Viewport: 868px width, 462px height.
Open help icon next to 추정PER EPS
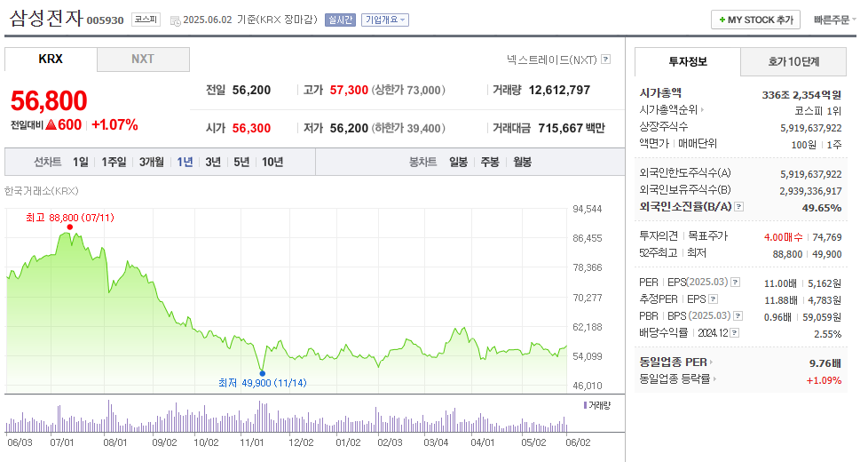coord(713,299)
